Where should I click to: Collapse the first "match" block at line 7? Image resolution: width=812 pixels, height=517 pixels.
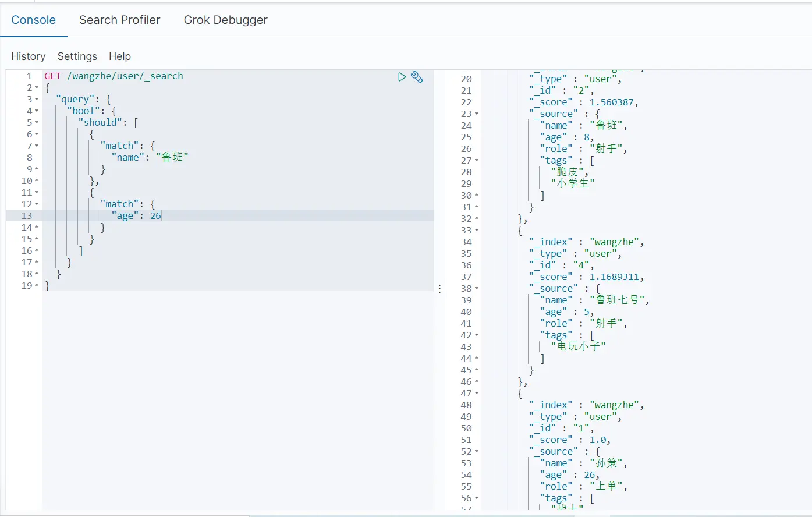tap(37, 146)
